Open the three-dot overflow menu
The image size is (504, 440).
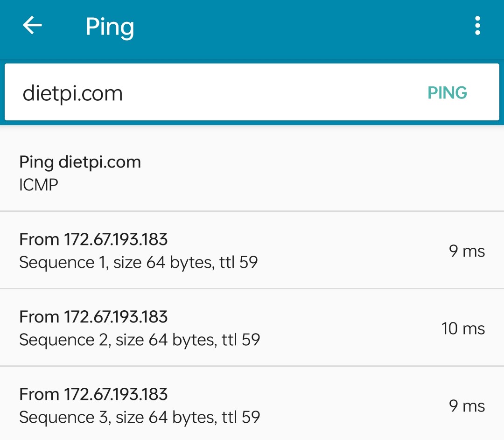coord(478,25)
